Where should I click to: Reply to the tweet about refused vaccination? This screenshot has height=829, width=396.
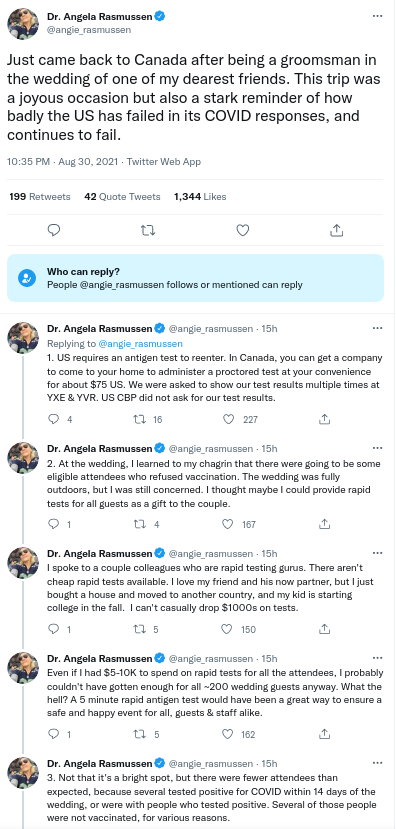coord(53,524)
